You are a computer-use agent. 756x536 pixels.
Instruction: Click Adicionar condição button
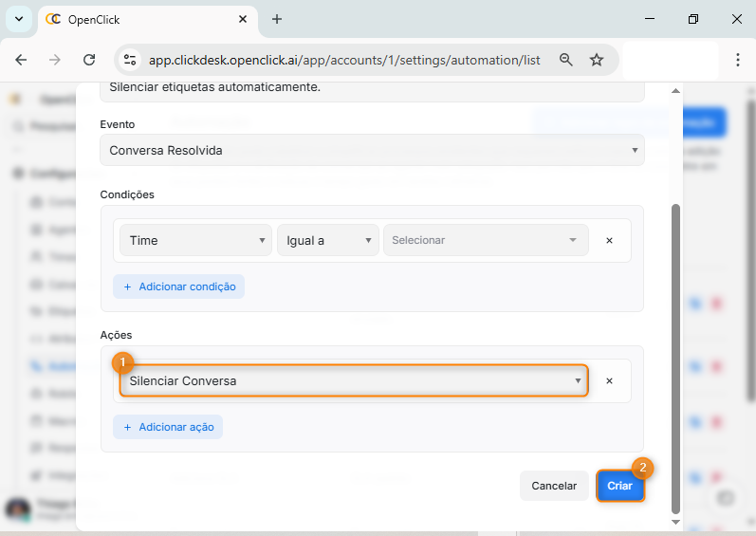tap(178, 286)
